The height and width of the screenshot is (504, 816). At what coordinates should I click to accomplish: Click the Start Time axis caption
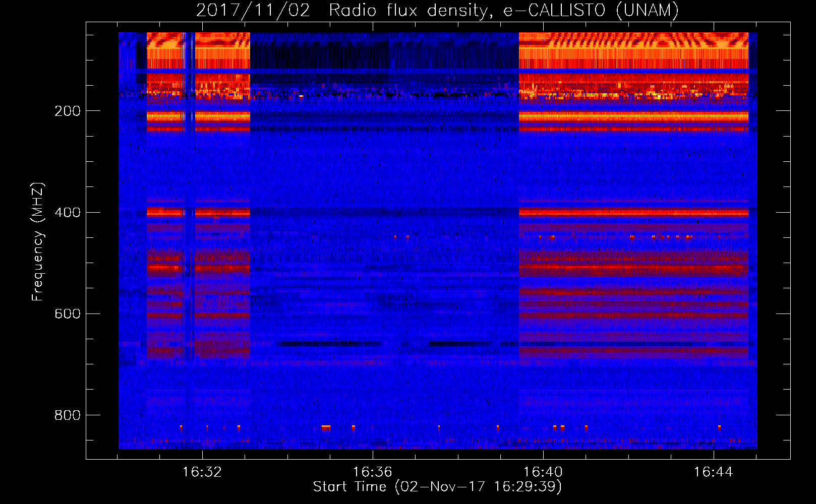point(437,487)
